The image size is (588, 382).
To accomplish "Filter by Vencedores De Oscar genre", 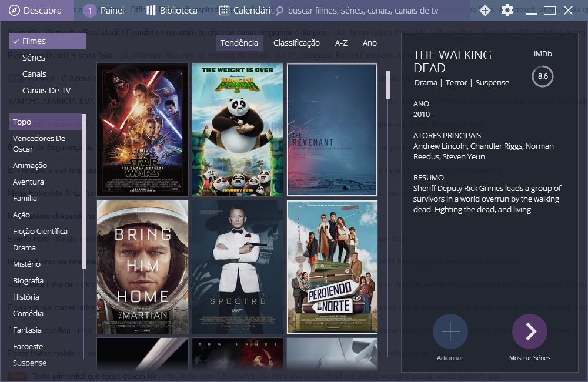I will tap(39, 143).
